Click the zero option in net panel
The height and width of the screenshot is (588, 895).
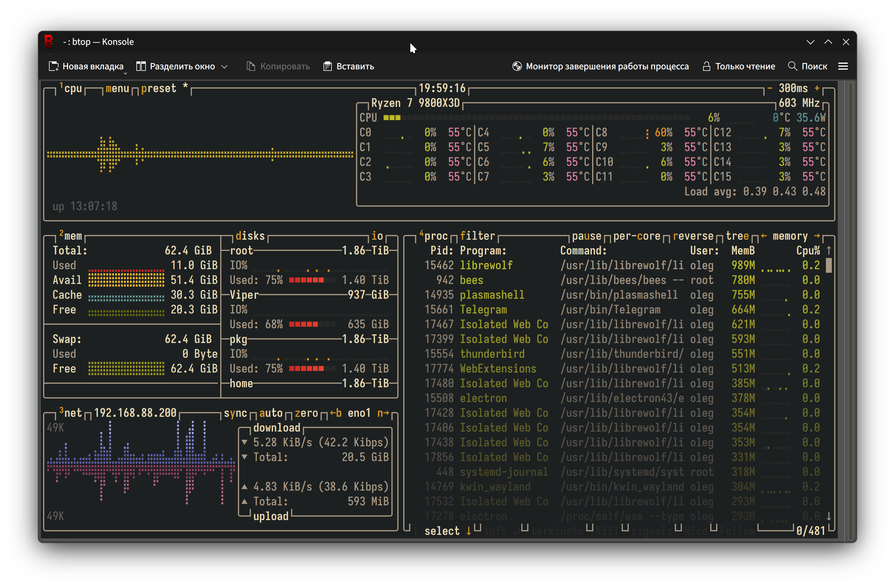pyautogui.click(x=306, y=413)
